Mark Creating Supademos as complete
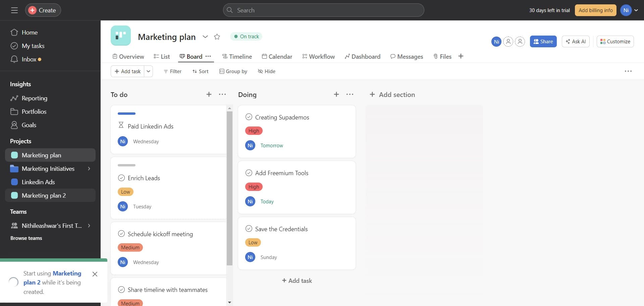The height and width of the screenshot is (306, 644). pyautogui.click(x=249, y=117)
